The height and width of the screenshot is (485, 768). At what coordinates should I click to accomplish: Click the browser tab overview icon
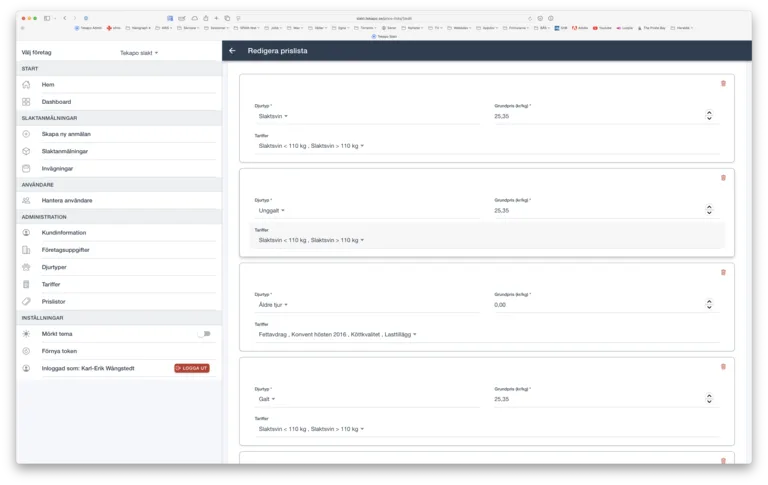pos(227,18)
